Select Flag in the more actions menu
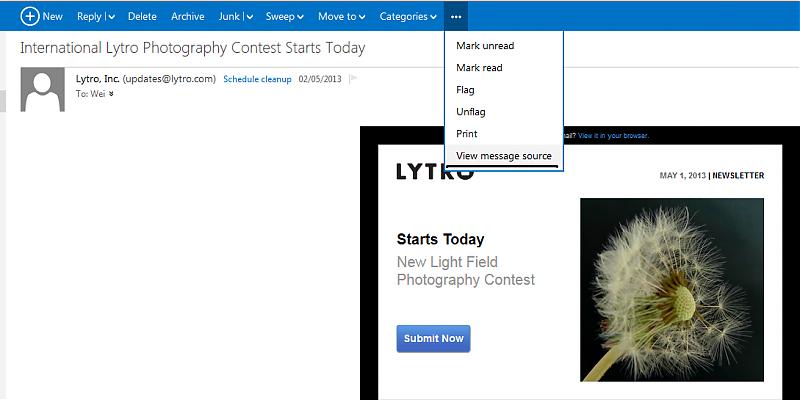This screenshot has height=400, width=800. point(465,90)
